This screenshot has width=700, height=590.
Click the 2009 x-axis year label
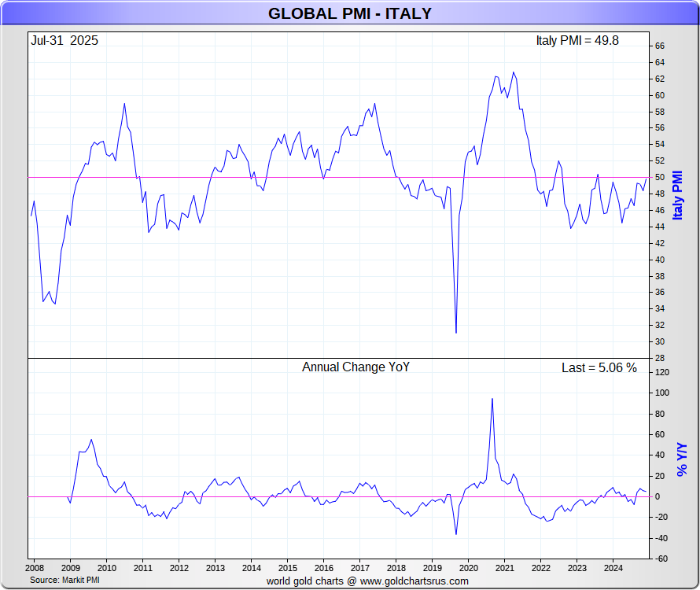[x=71, y=568]
